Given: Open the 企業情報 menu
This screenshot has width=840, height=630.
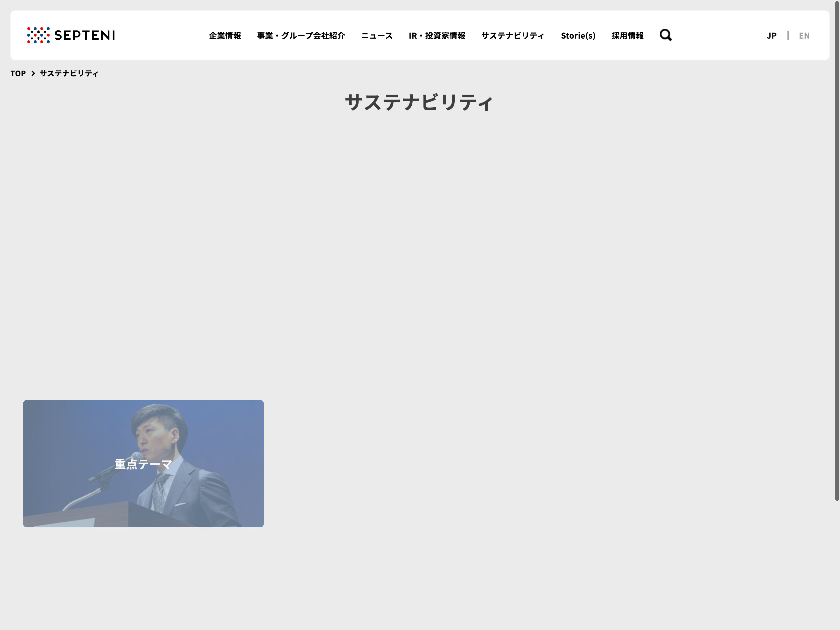Looking at the screenshot, I should pos(225,36).
